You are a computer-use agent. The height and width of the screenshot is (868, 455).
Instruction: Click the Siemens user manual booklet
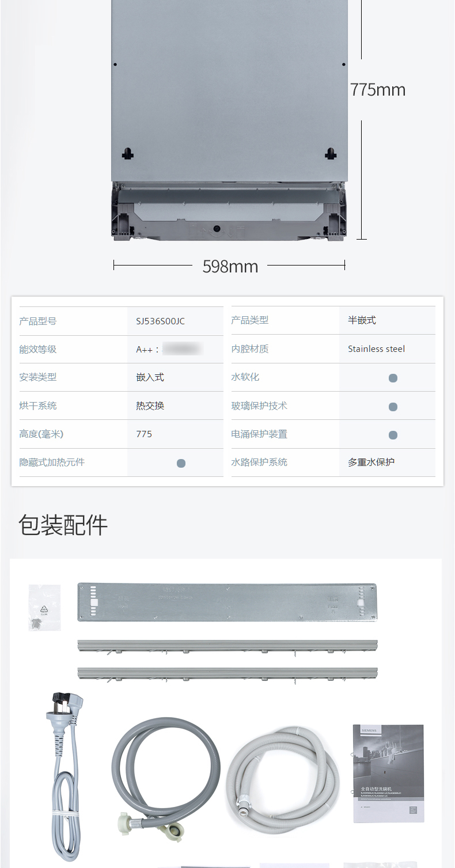(x=389, y=774)
